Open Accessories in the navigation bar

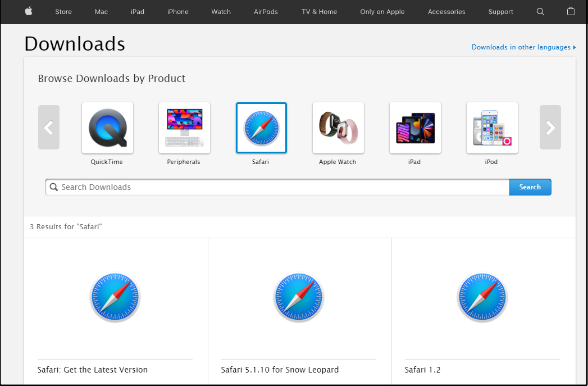[446, 12]
